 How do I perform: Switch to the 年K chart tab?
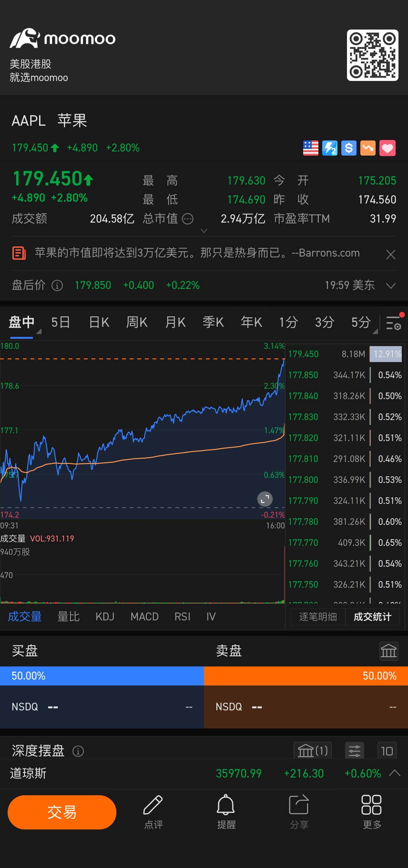251,323
